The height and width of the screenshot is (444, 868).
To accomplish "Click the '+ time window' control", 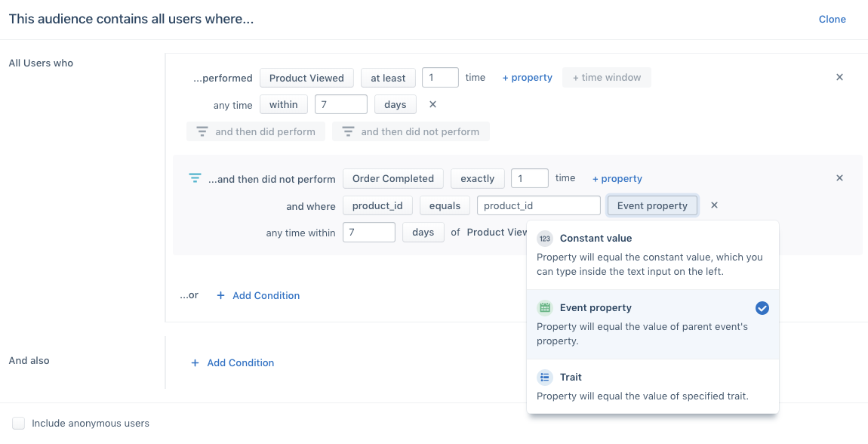I will [606, 77].
